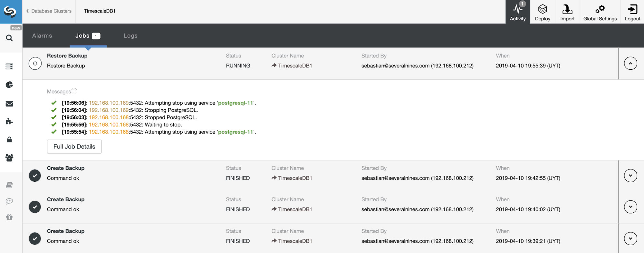Expand the Create Backup 19:42:55 job

coord(630,176)
